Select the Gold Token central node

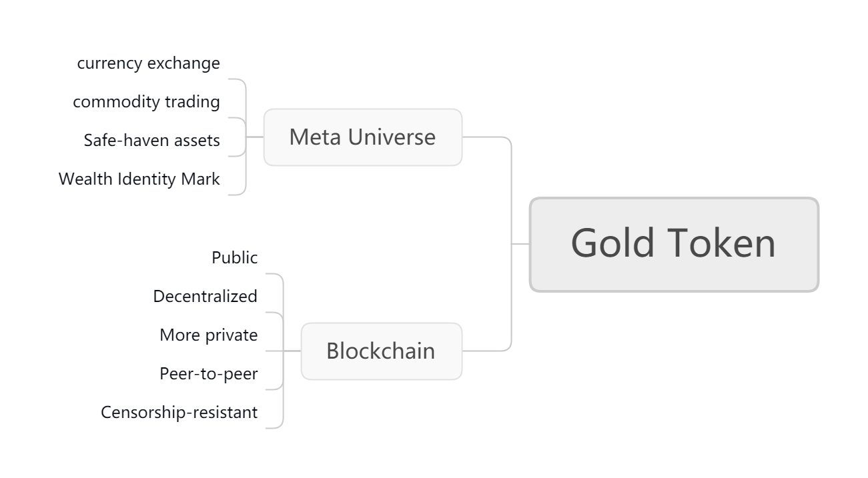pos(674,244)
